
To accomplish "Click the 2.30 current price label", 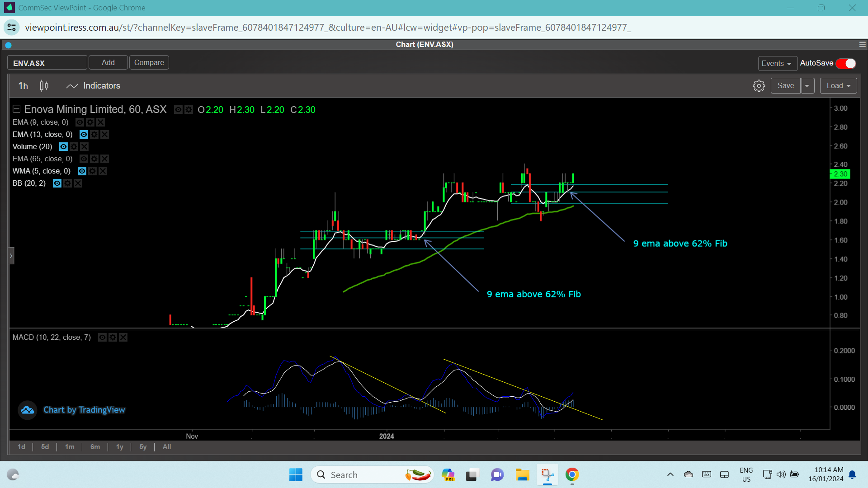I will tap(840, 174).
